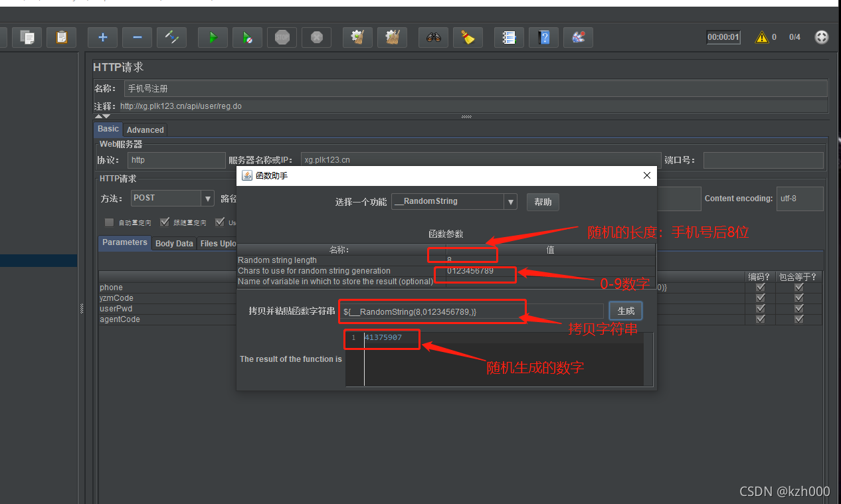Image resolution: width=841 pixels, height=504 pixels.
Task: Toggle the 编码? checkbox for phone row
Action: coord(760,287)
